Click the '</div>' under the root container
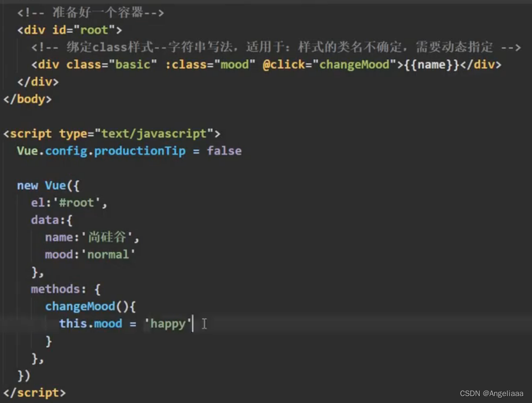This screenshot has width=532, height=403. 38,82
